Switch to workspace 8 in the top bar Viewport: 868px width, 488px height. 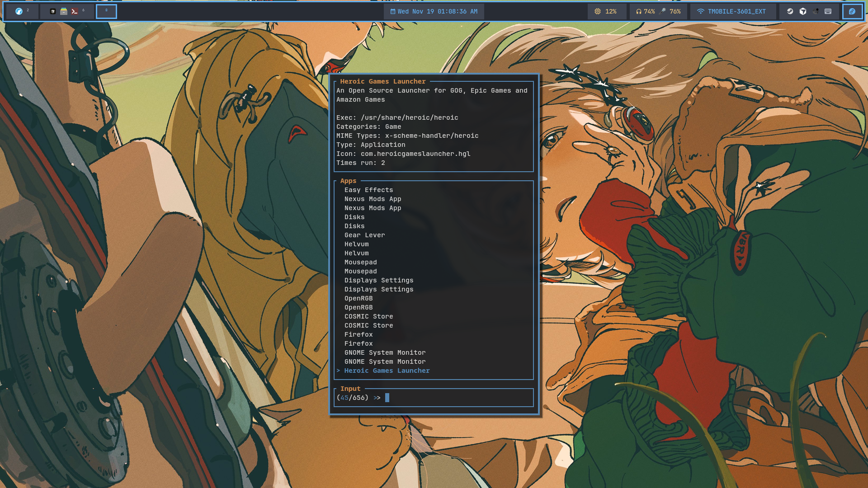[107, 11]
